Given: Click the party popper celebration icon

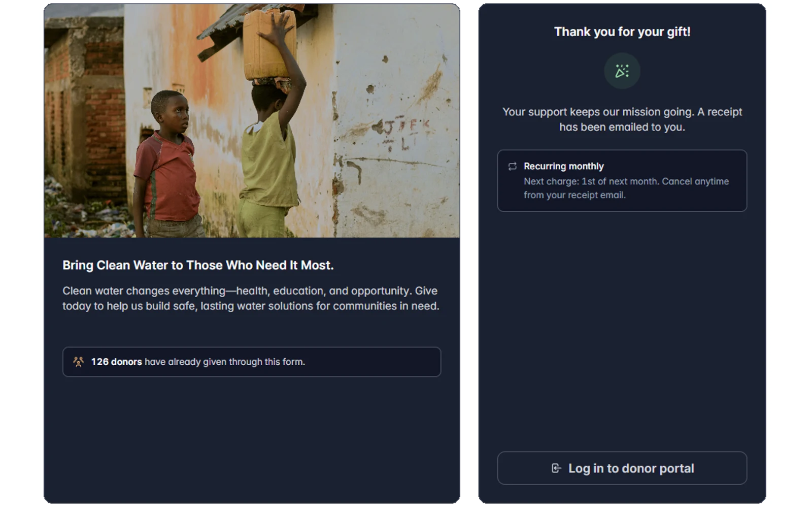Looking at the screenshot, I should click(622, 71).
